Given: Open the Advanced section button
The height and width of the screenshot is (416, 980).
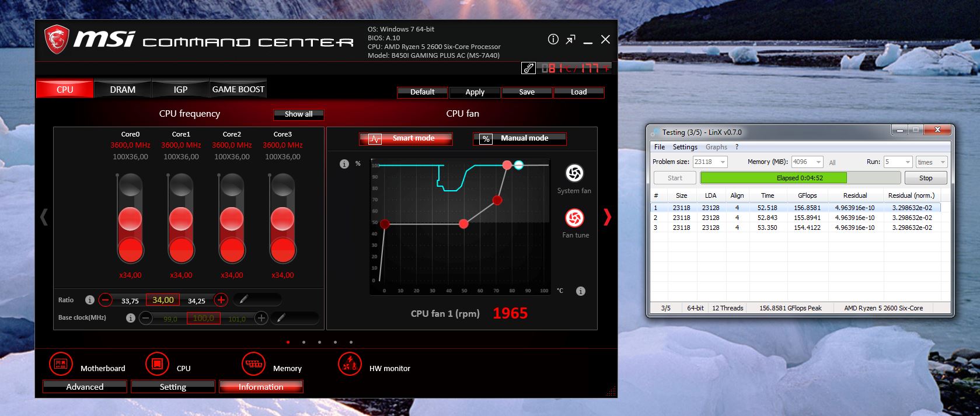Looking at the screenshot, I should point(85,387).
